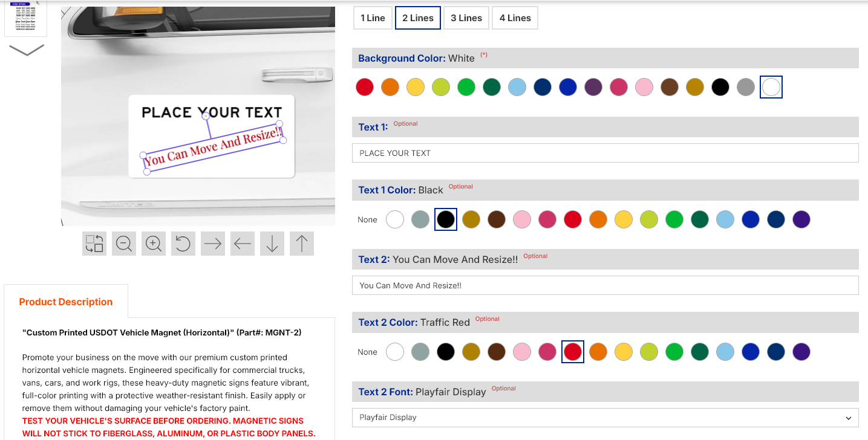Set Text 1 Color to purple swatch
The image size is (868, 440).
pyautogui.click(x=801, y=219)
